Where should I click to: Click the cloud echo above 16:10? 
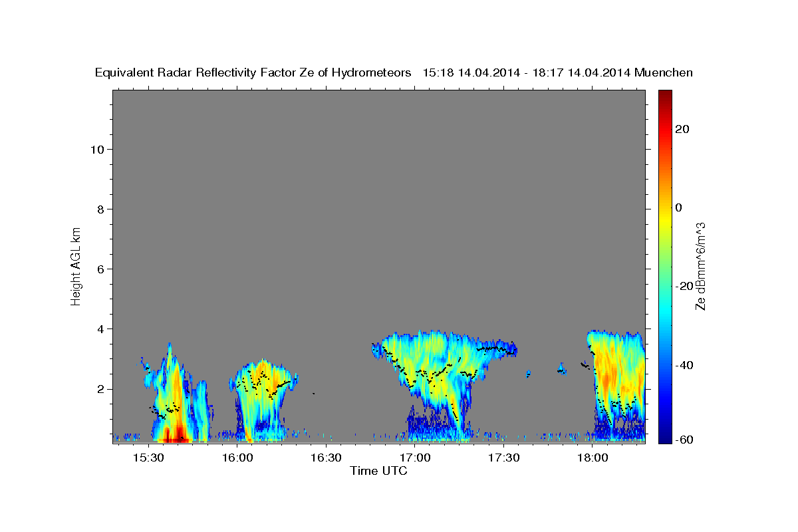[x=264, y=399]
